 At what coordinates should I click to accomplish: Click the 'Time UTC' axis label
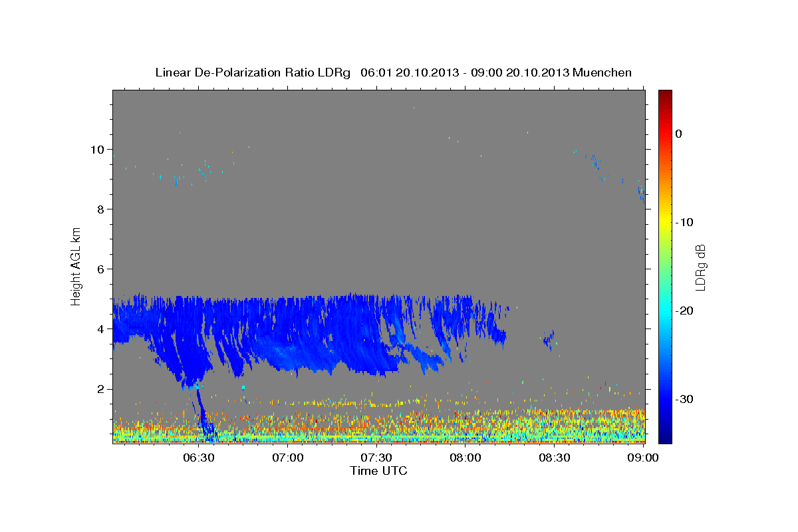[x=378, y=471]
